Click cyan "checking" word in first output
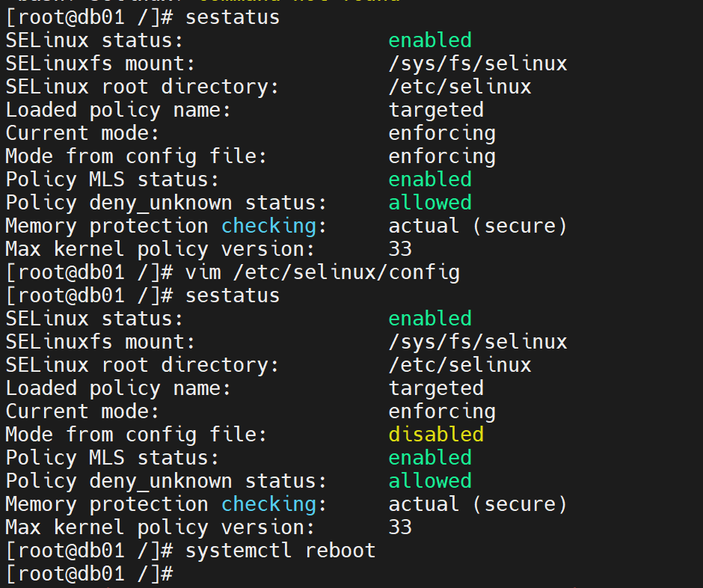 coord(268,227)
